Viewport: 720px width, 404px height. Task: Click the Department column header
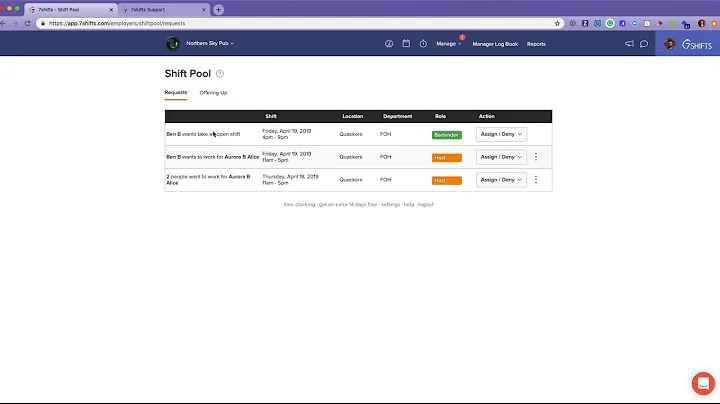click(398, 116)
